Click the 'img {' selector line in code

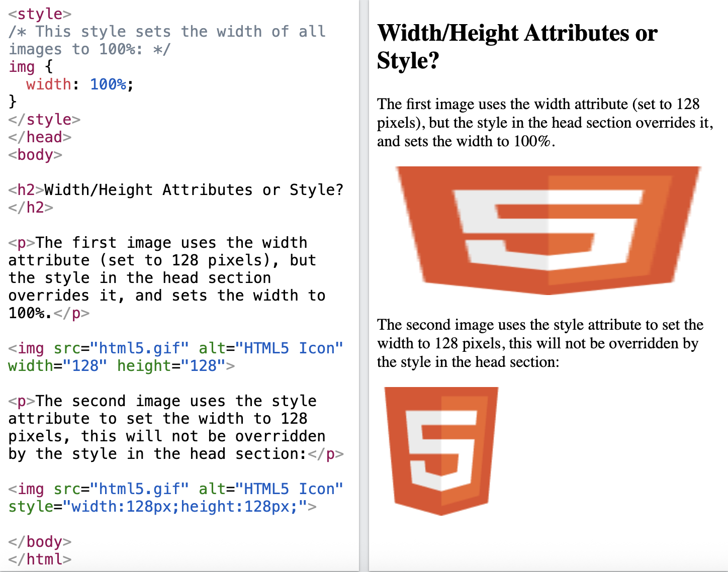point(31,67)
